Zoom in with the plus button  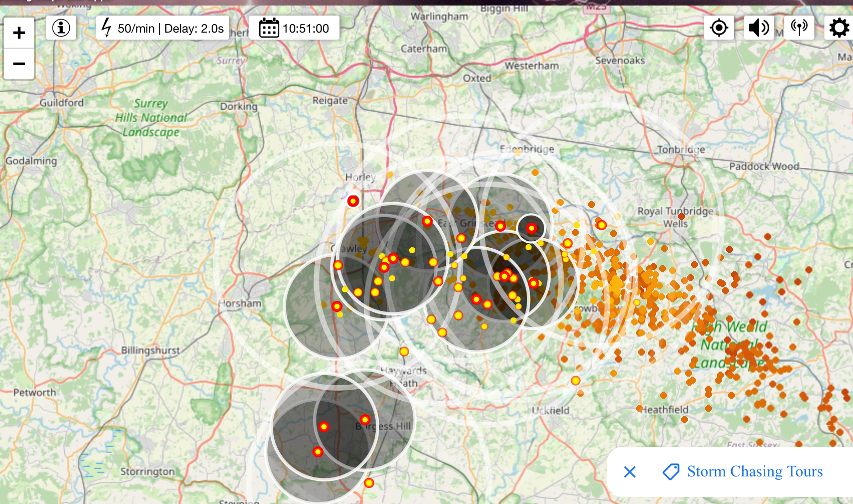19,33
